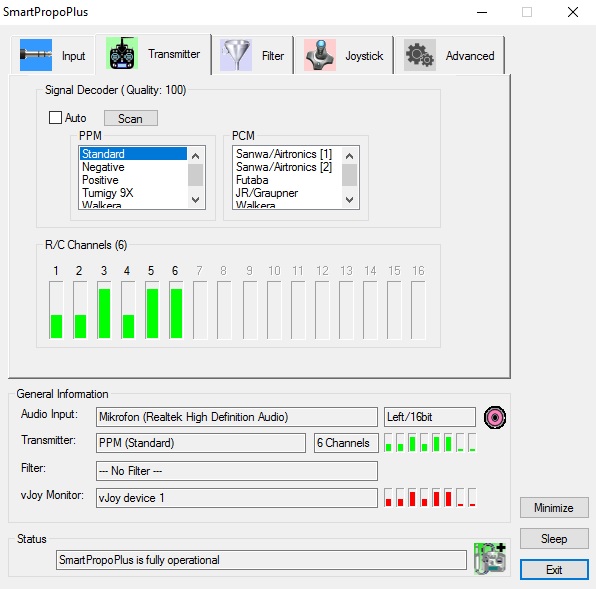Click the 6 Channels field

click(x=346, y=443)
